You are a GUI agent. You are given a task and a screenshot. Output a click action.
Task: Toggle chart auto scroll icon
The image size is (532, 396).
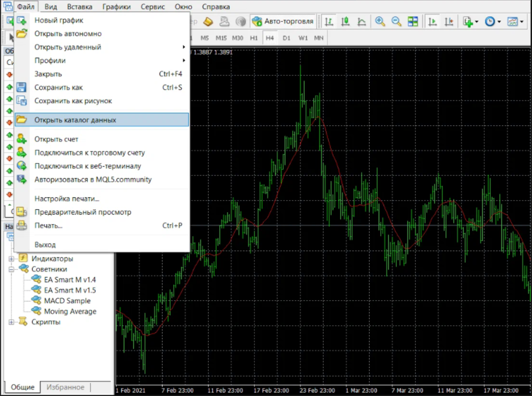click(x=432, y=22)
